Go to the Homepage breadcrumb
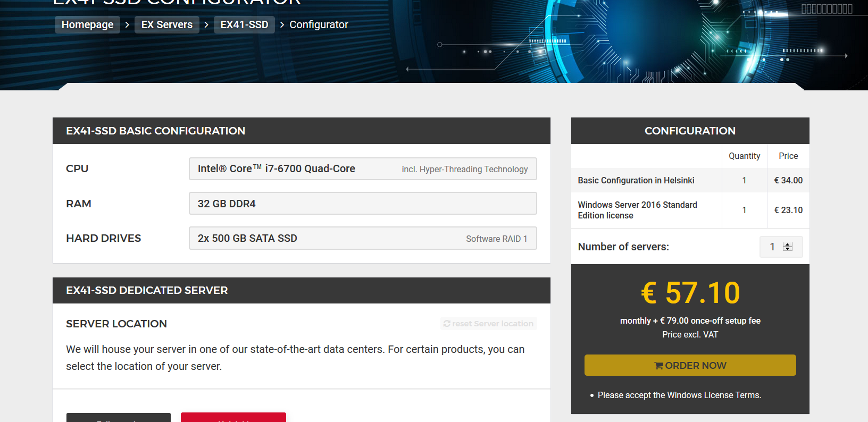868x422 pixels. point(87,24)
